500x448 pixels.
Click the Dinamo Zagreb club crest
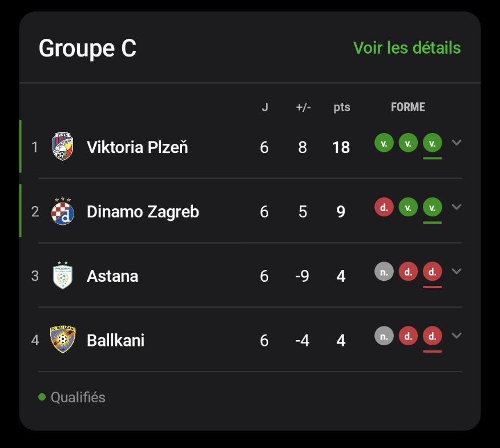(x=63, y=212)
